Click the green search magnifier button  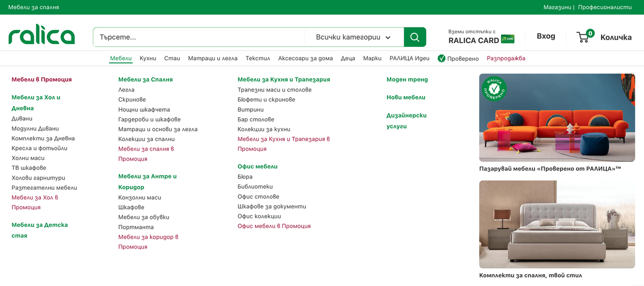click(x=415, y=37)
